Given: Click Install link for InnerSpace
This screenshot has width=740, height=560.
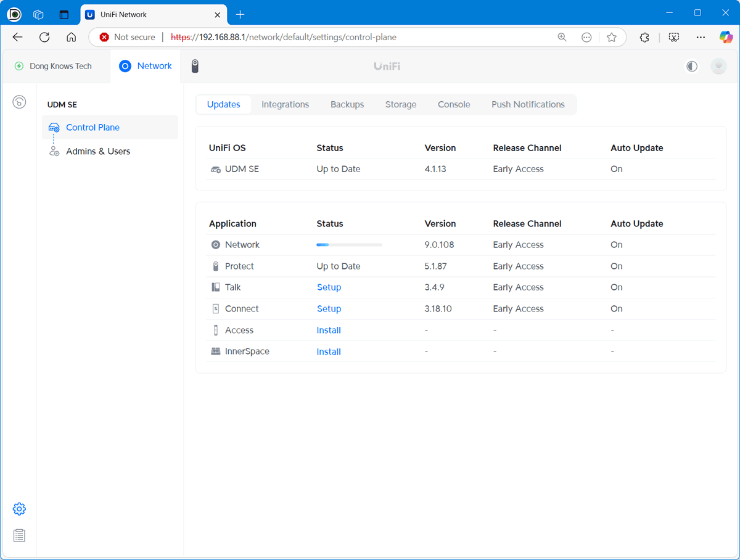Looking at the screenshot, I should click(x=329, y=352).
